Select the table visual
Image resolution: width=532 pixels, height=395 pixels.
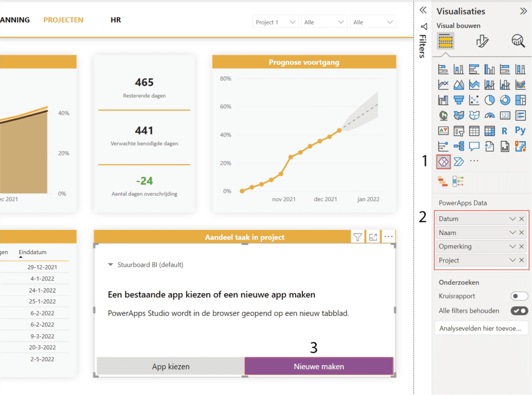coord(474,130)
